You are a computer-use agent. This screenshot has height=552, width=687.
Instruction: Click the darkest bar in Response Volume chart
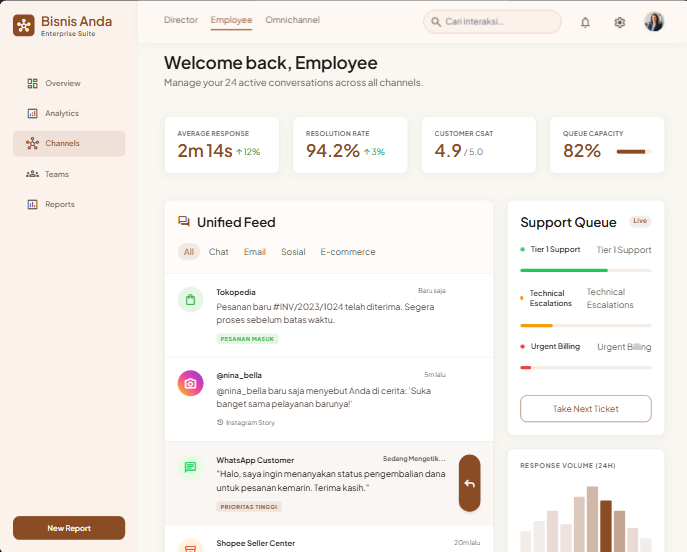[x=606, y=526]
